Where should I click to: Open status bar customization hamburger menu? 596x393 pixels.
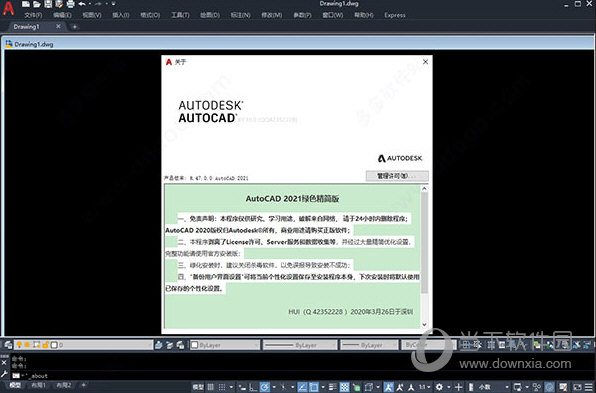[589, 387]
